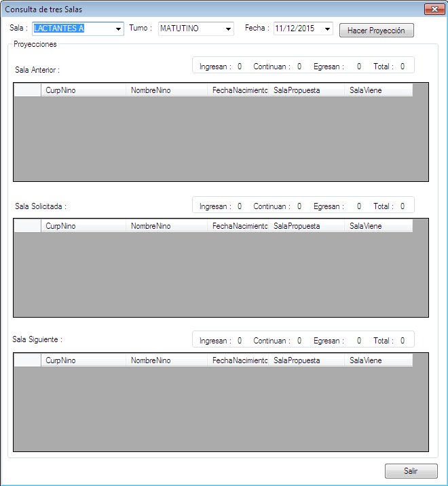This screenshot has width=448, height=486.
Task: Click Continuan label in Sala Anterior summary
Action: pyautogui.click(x=272, y=67)
